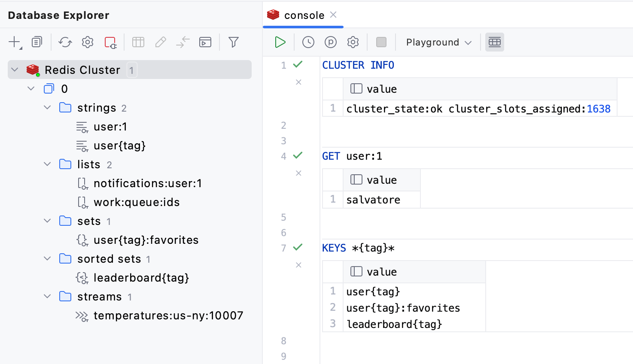Open console settings gear icon

tap(353, 42)
